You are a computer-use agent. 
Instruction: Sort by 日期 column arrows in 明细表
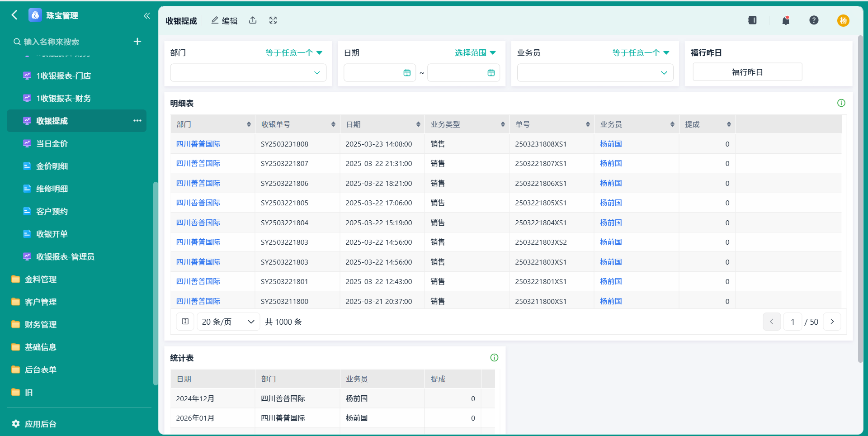[418, 124]
